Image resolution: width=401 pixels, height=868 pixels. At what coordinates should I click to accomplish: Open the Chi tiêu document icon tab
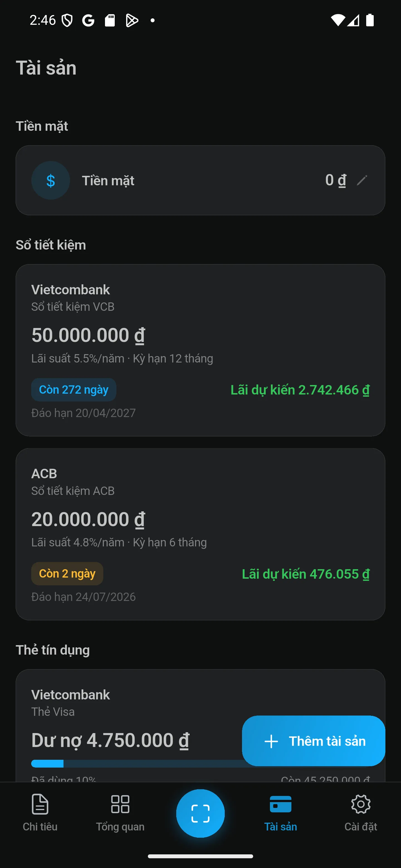click(40, 813)
